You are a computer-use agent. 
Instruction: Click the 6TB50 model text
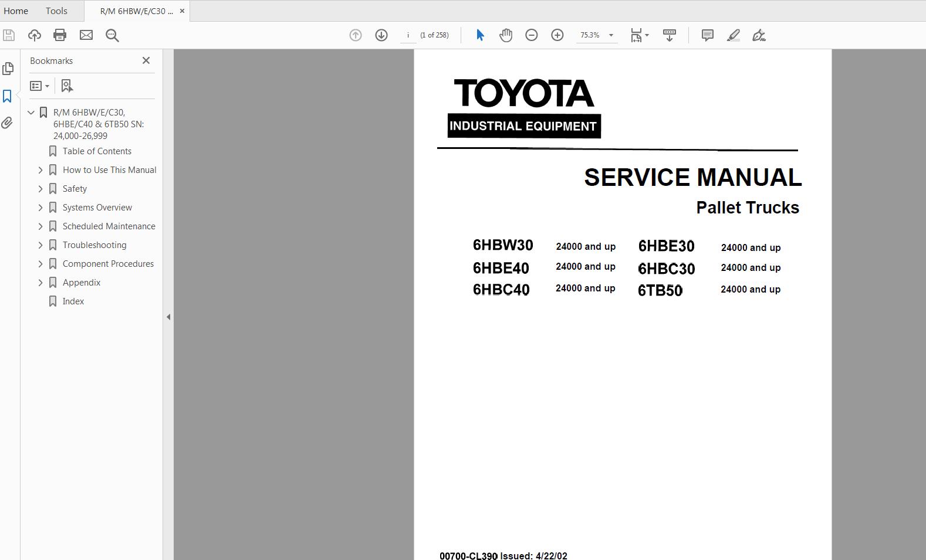(x=660, y=290)
